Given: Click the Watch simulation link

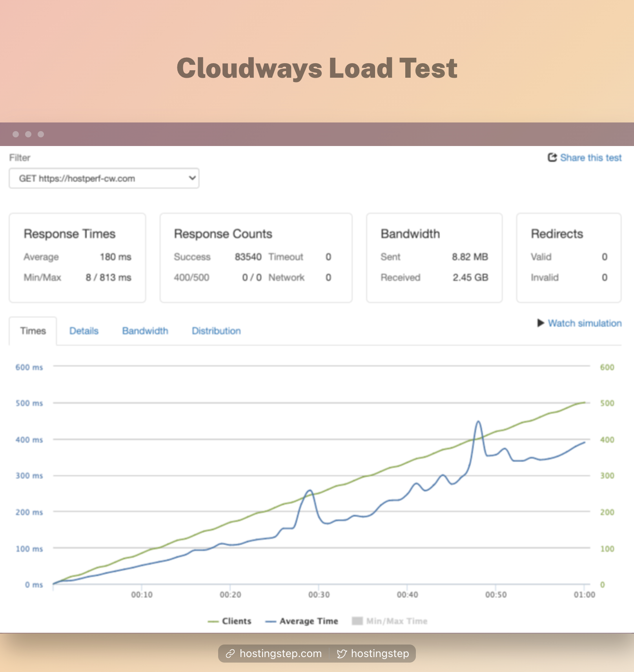Looking at the screenshot, I should (585, 323).
